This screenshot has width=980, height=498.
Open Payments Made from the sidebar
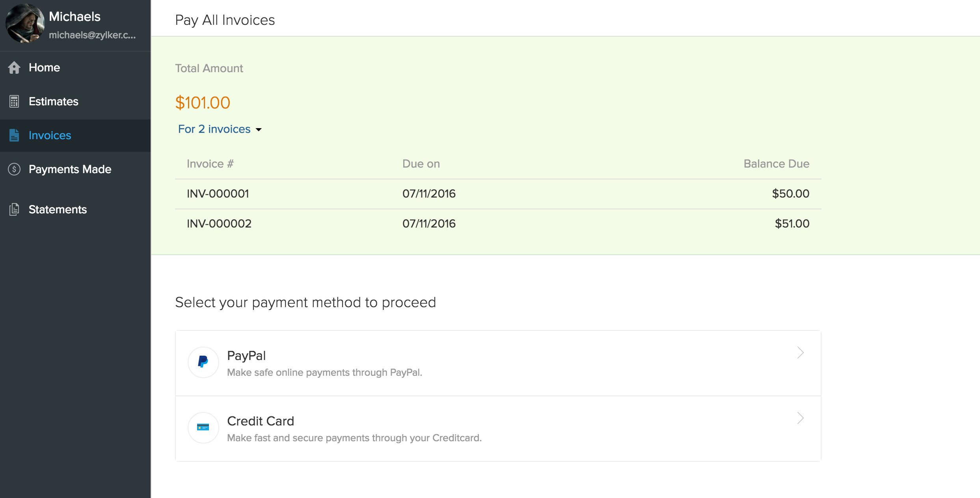point(70,169)
